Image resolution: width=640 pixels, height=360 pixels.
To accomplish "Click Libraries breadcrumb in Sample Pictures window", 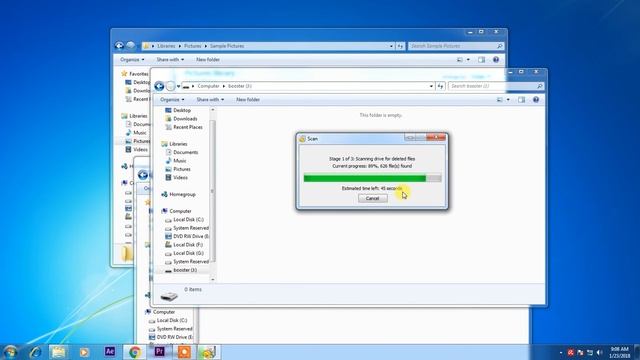I will (x=166, y=46).
